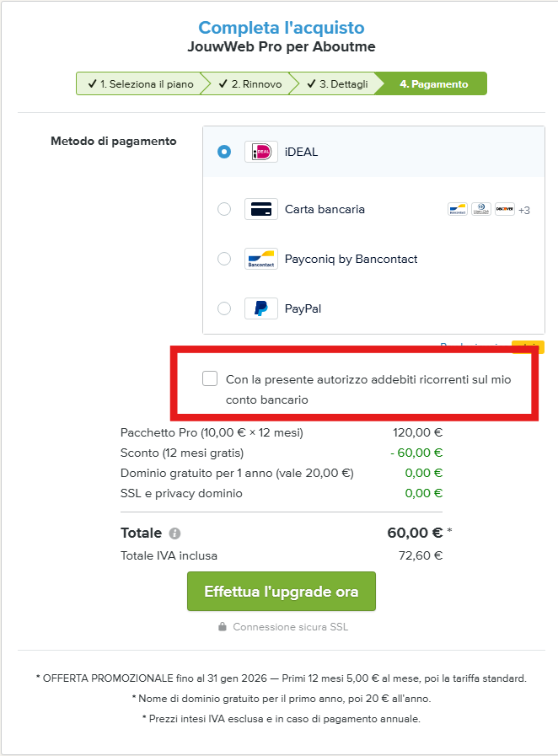558x756 pixels.
Task: Click the info icon next to Totale
Action: [x=174, y=533]
